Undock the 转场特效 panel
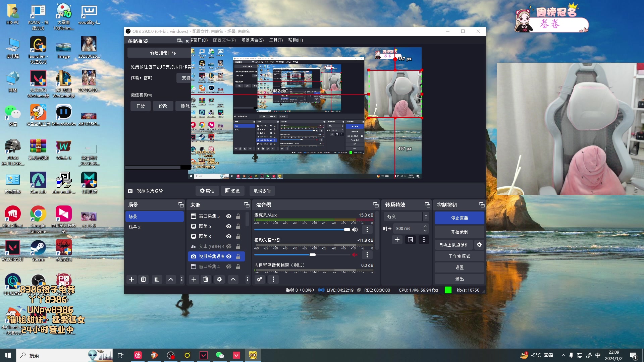Screen dimensions: 644x362 427,205
